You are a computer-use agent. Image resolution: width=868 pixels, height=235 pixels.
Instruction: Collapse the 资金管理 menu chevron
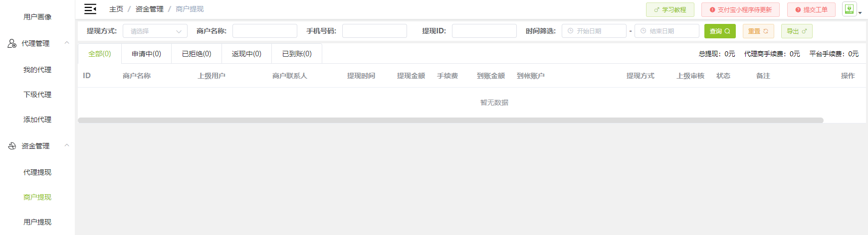(x=67, y=145)
